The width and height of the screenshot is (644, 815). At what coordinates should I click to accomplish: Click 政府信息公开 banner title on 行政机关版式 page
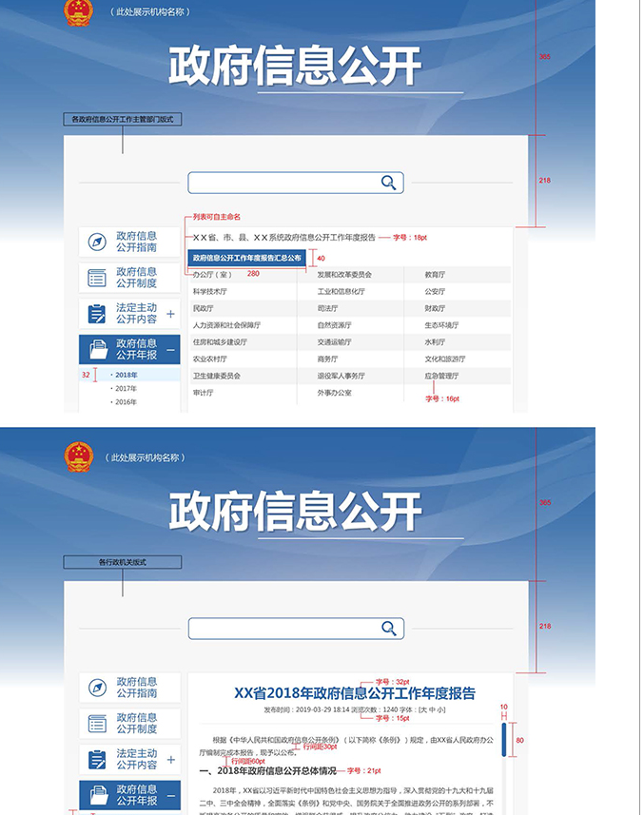pyautogui.click(x=295, y=512)
